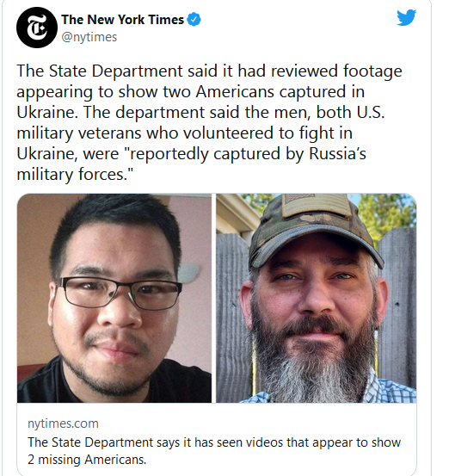Click the blue verified checkmark badge

click(x=194, y=20)
